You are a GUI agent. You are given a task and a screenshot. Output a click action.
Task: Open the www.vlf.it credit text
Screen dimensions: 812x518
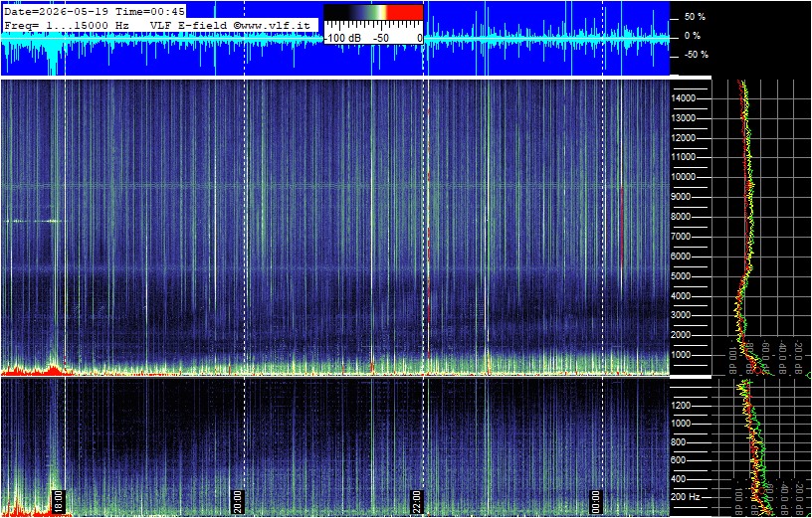click(x=271, y=24)
